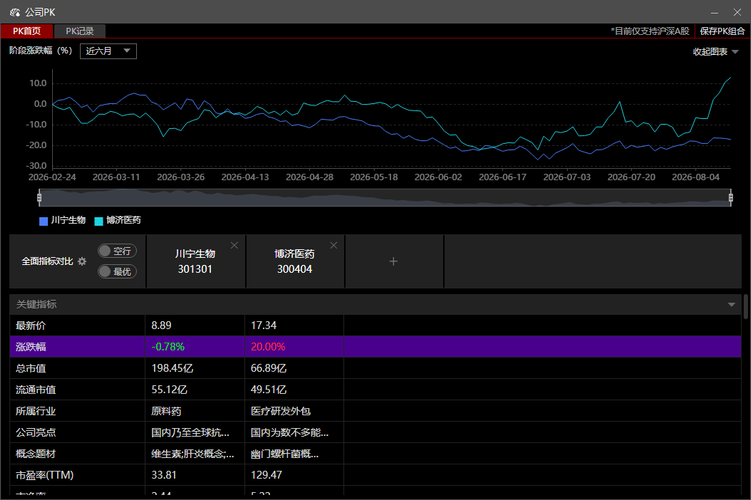Select the 流通市值 row label

35,390
